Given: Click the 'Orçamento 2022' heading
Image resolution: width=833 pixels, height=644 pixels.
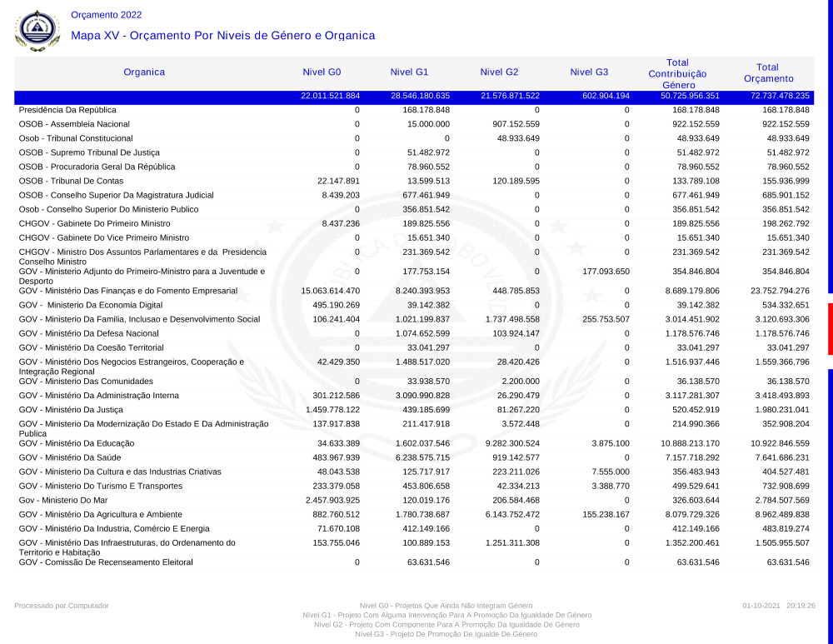Looking at the screenshot, I should 106,15.
